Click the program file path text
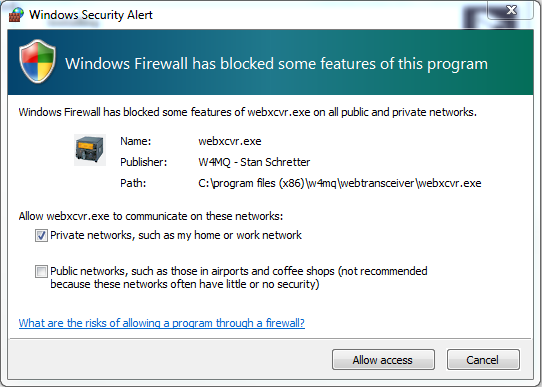Image resolution: width=542 pixels, height=387 pixels. 340,183
